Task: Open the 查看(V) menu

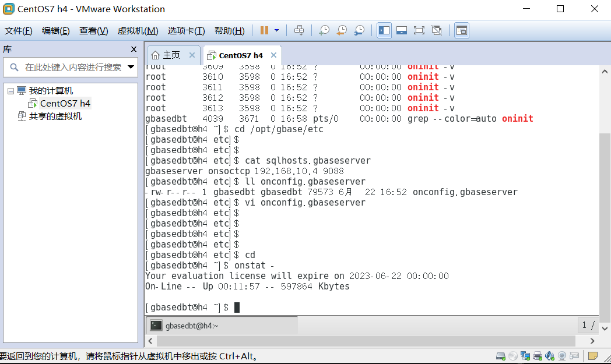Action: click(x=93, y=31)
